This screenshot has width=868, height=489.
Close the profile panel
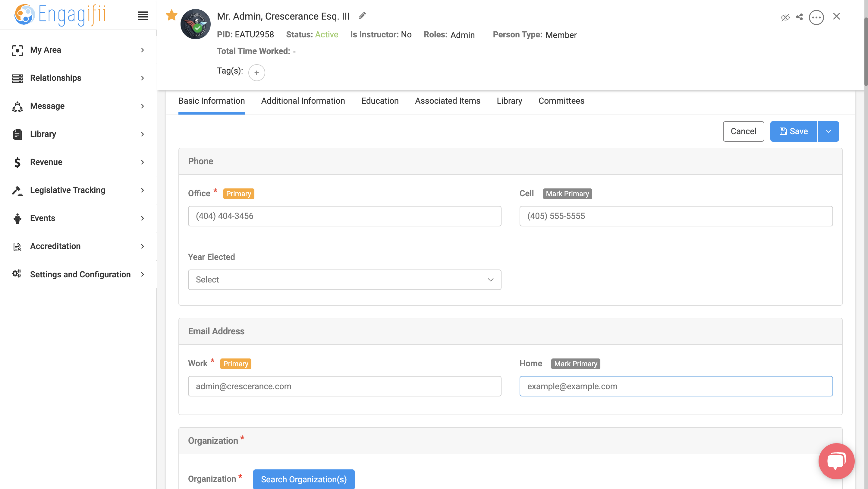836,17
